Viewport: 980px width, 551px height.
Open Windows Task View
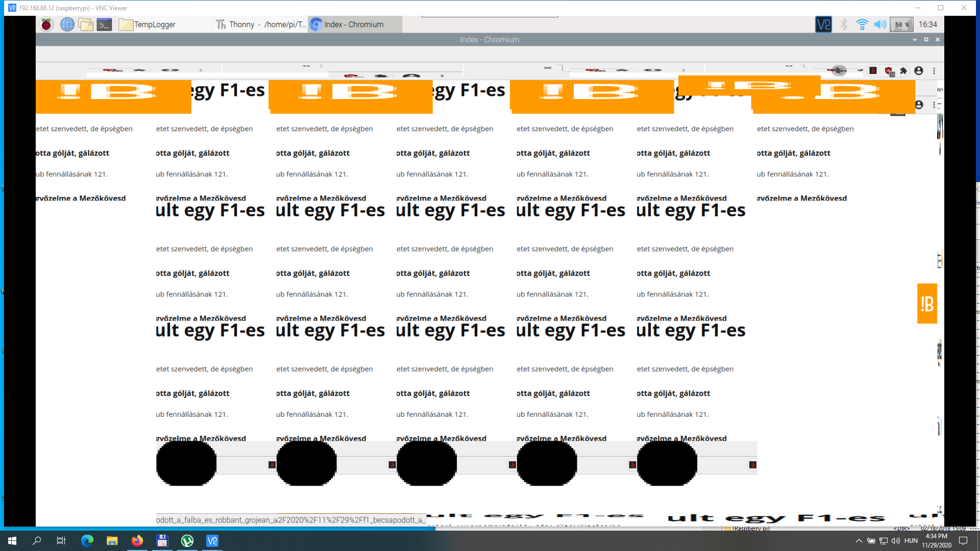coord(61,541)
